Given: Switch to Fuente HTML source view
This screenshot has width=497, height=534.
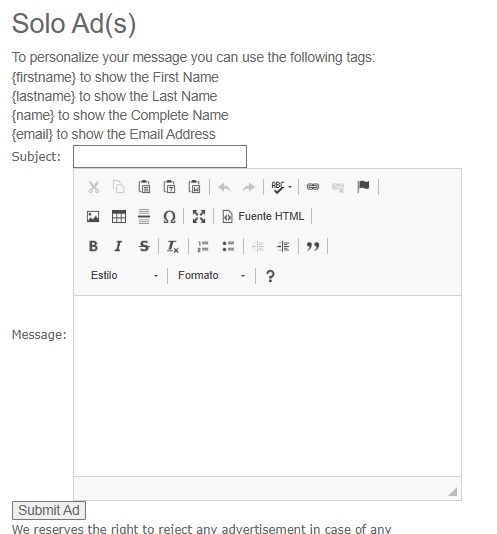Looking at the screenshot, I should pos(263,217).
